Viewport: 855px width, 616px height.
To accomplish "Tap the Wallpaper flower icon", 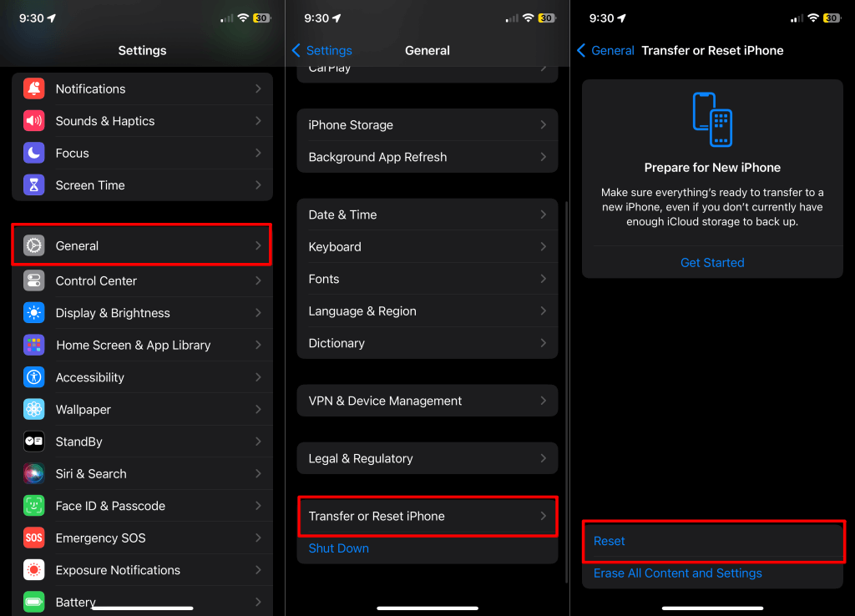I will (33, 409).
